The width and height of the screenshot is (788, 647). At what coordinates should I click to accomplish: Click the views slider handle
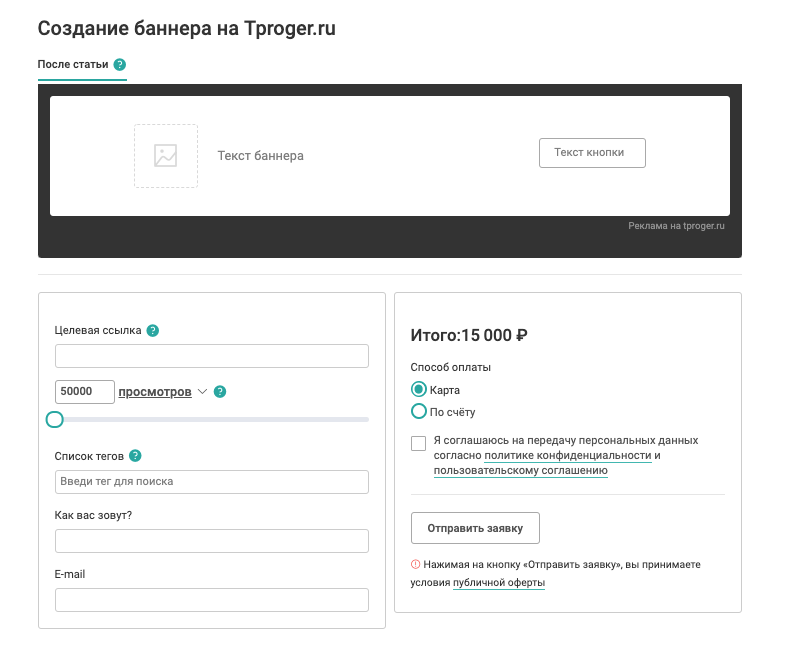tap(55, 419)
